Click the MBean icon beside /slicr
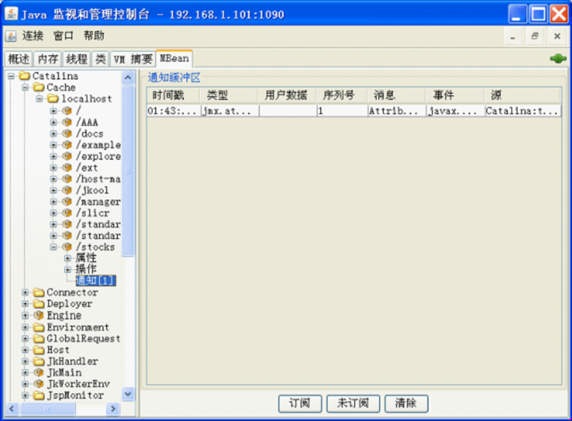 tap(67, 213)
